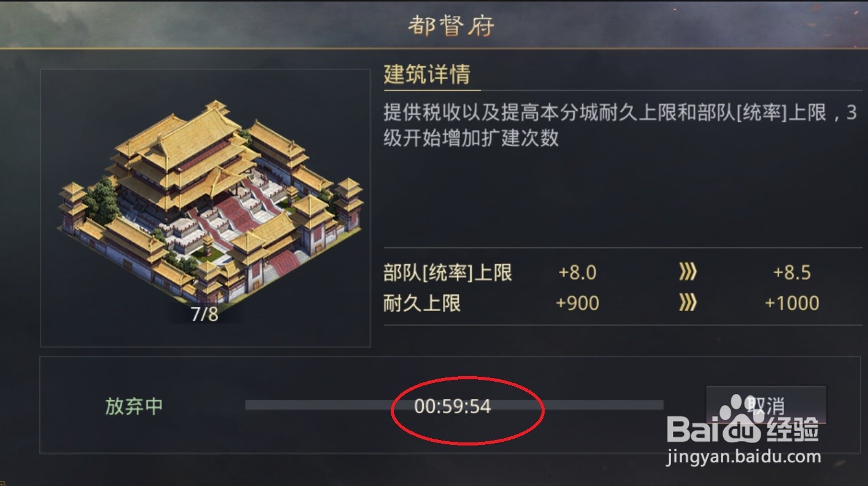Click the +900 current durability value
Viewport: 868px width, 486px height.
click(x=577, y=303)
